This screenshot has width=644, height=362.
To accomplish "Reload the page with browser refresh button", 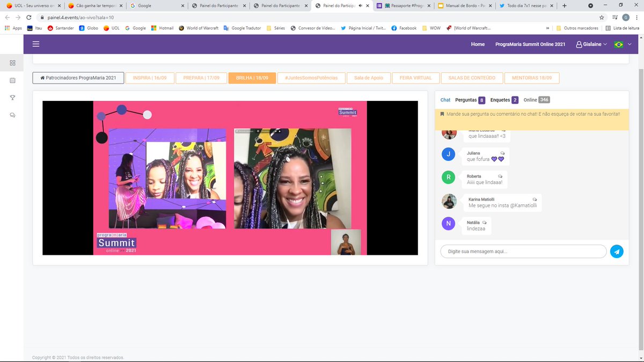I will click(x=28, y=17).
